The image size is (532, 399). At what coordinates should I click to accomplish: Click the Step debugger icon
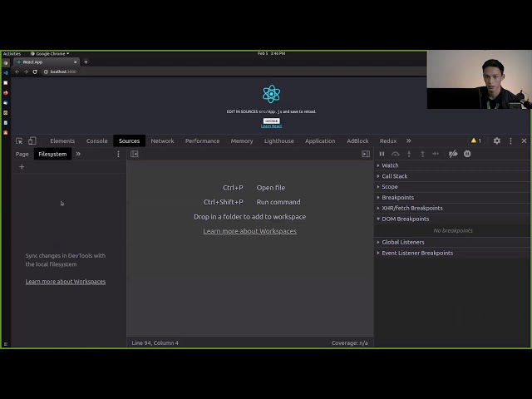(x=436, y=154)
